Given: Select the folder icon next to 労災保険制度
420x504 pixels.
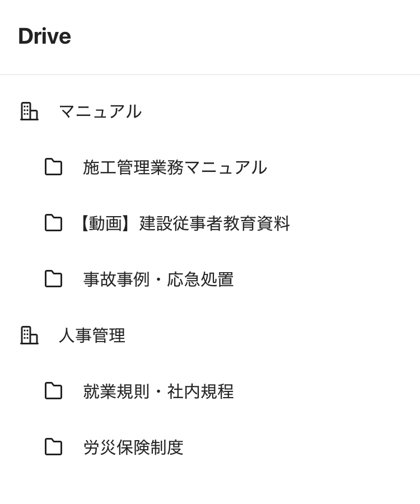Looking at the screenshot, I should pyautogui.click(x=53, y=447).
